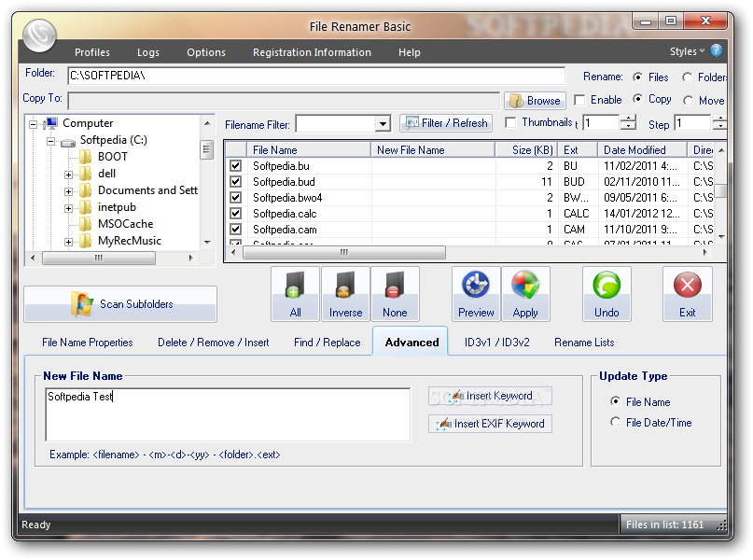The width and height of the screenshot is (753, 560).
Task: Click the Inverse selection button
Action: pyautogui.click(x=345, y=293)
